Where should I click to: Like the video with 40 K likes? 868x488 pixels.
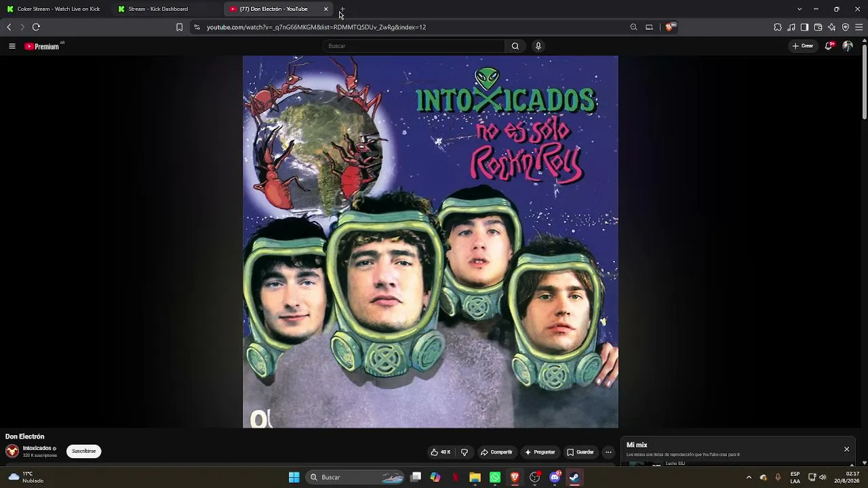[x=441, y=452]
